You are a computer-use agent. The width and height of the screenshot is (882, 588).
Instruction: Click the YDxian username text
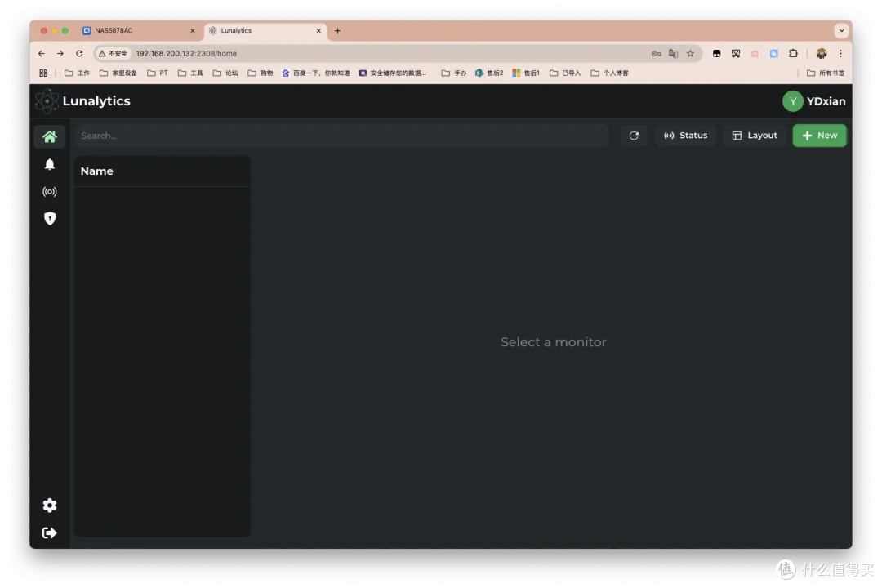click(826, 101)
